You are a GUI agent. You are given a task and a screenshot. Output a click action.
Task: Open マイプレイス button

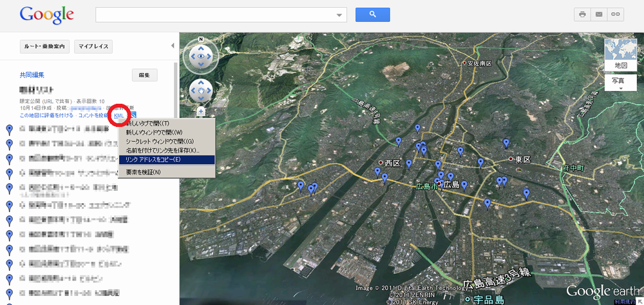(x=93, y=46)
